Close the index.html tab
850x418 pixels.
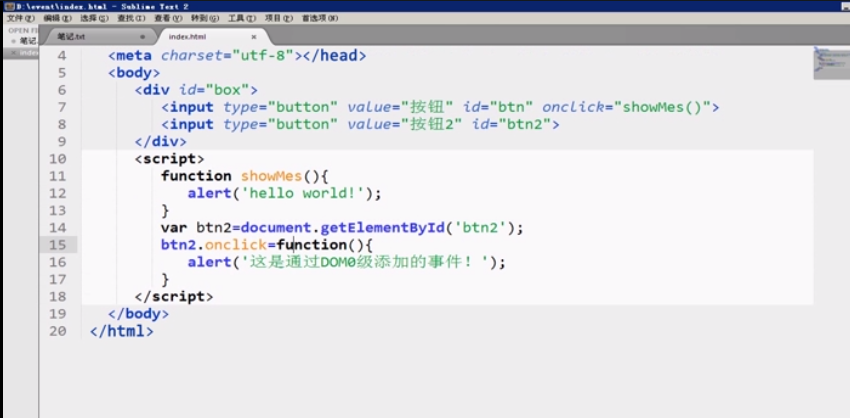point(254,37)
